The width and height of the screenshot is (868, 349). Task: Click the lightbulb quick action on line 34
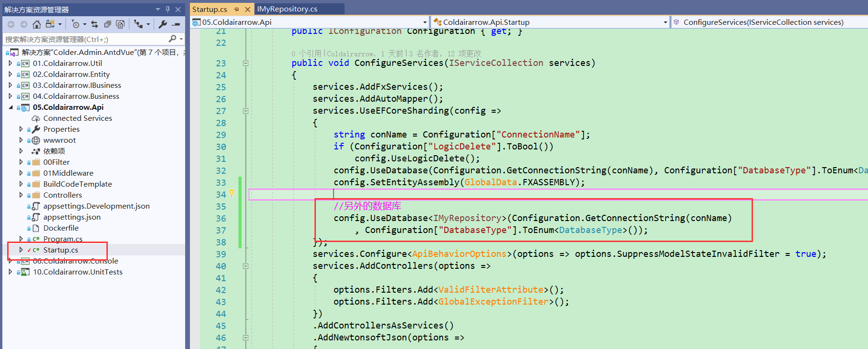[x=231, y=193]
